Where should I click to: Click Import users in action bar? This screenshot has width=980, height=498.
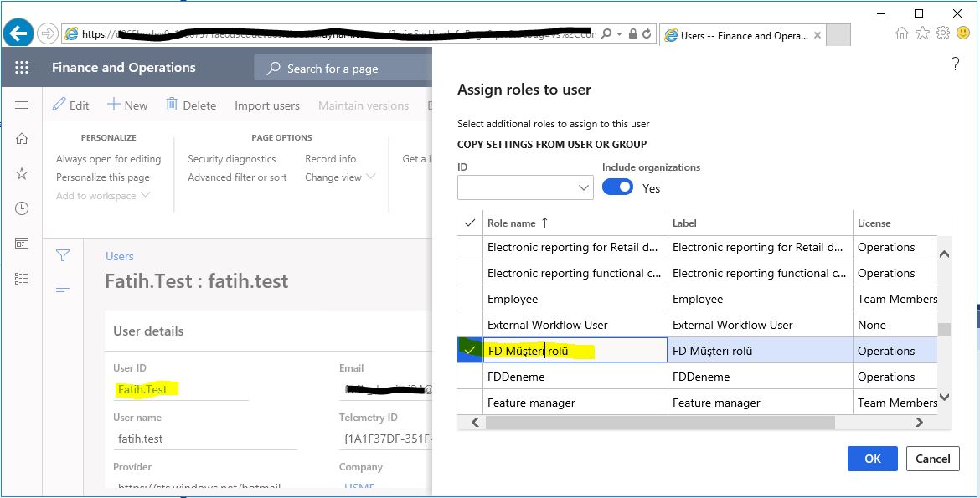click(266, 105)
